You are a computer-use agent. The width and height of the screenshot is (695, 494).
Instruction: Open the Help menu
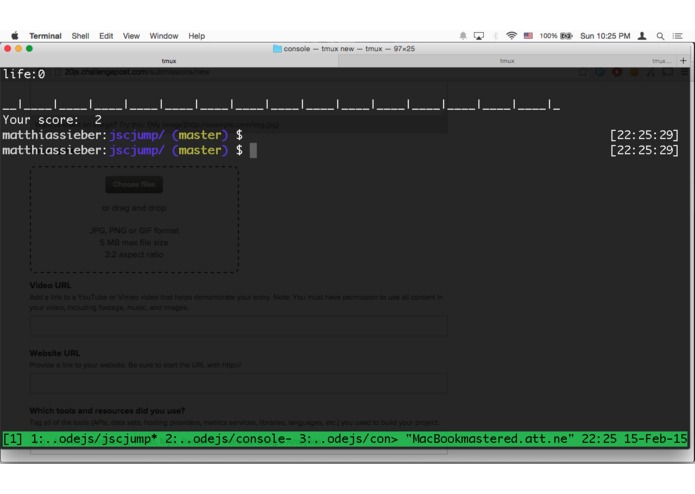click(196, 36)
